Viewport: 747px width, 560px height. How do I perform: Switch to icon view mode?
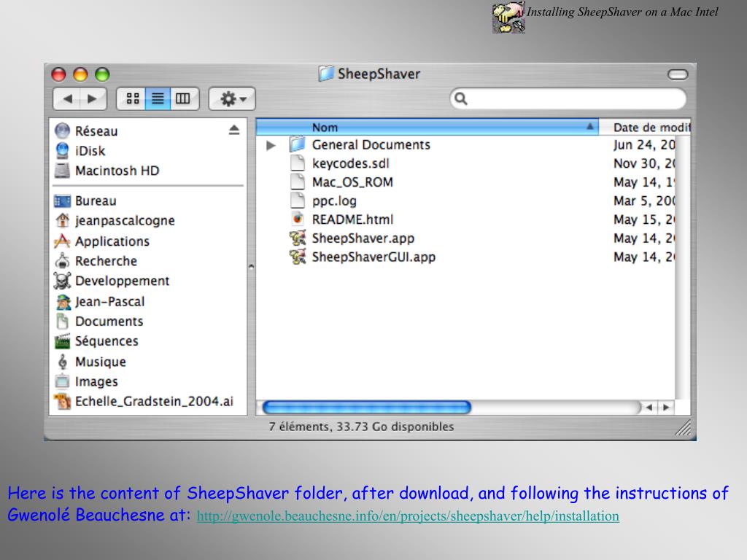click(133, 98)
